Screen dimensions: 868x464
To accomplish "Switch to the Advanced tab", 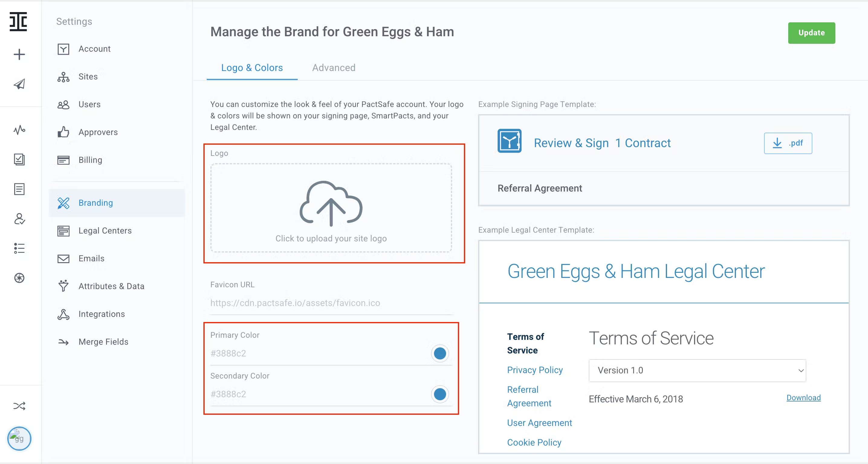I will [334, 68].
